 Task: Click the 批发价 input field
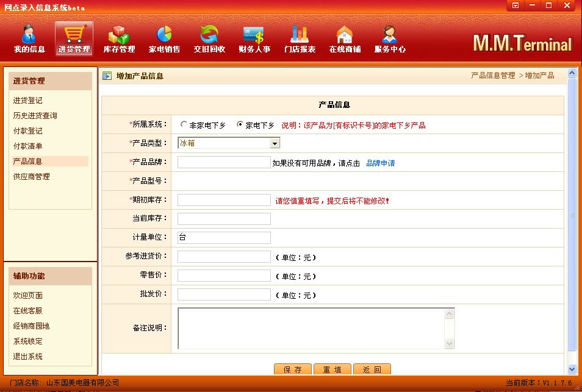pyautogui.click(x=224, y=294)
